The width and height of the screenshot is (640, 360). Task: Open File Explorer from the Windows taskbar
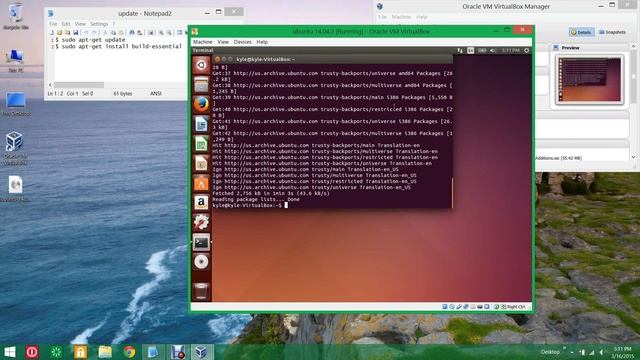click(105, 352)
